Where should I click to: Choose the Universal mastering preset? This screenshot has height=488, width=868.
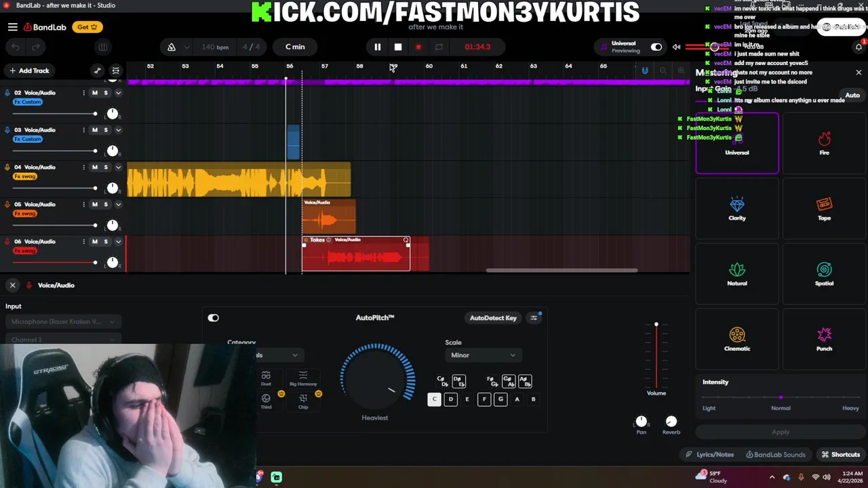tap(737, 144)
